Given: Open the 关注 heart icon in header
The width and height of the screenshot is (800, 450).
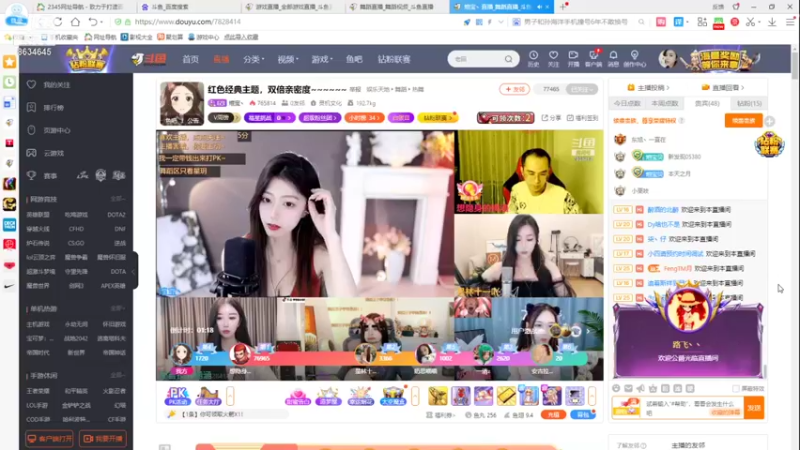Looking at the screenshot, I should [x=554, y=59].
